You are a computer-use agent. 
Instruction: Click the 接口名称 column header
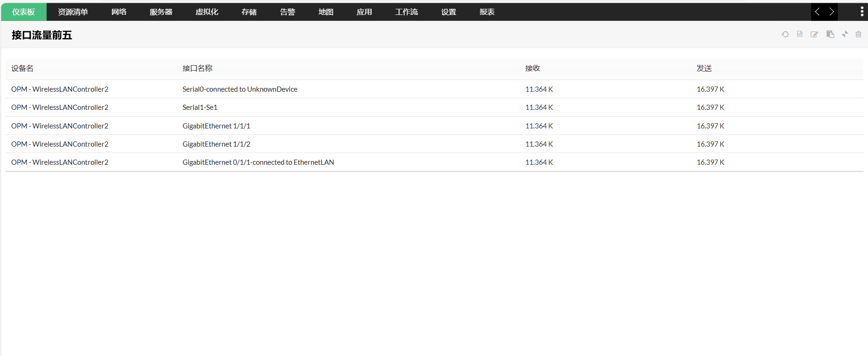198,68
